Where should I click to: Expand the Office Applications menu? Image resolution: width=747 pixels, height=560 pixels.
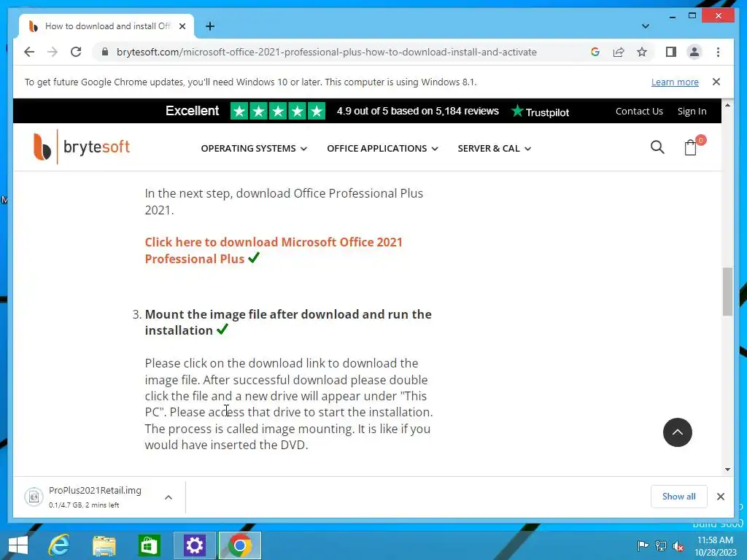[x=382, y=149]
